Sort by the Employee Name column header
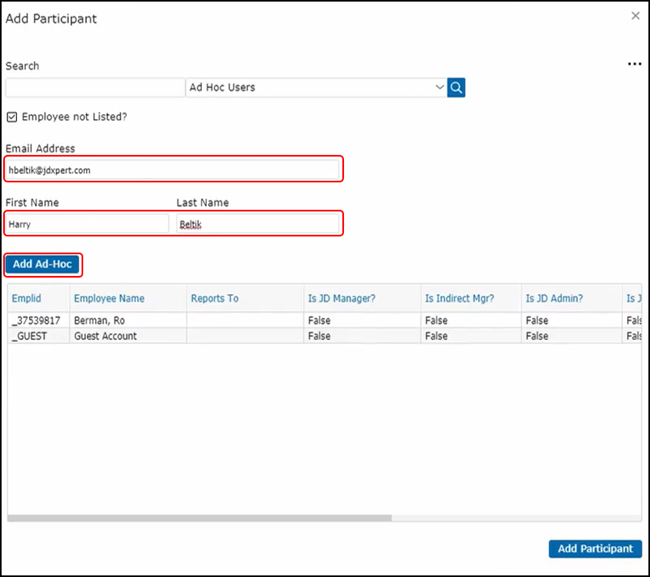 pyautogui.click(x=109, y=298)
